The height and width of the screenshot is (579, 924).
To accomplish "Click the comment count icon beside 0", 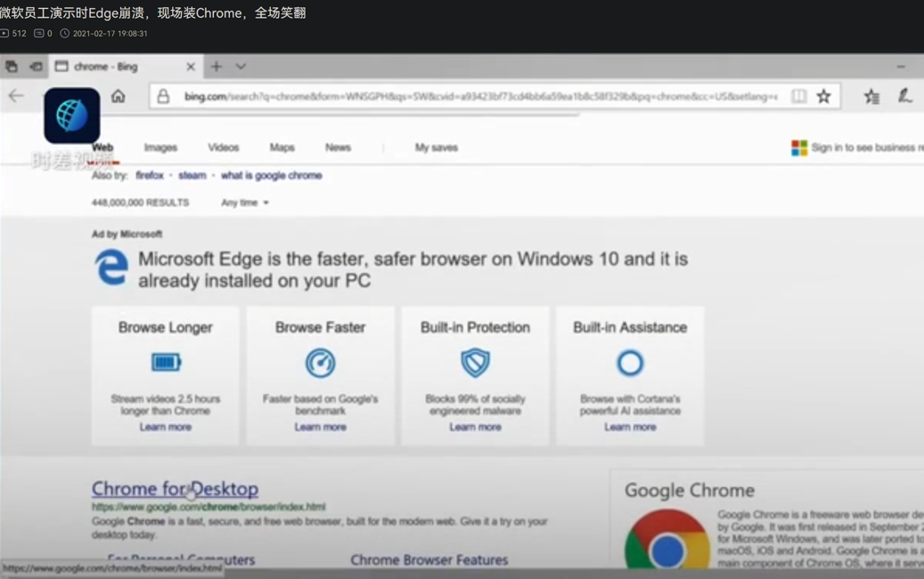I will coord(39,34).
